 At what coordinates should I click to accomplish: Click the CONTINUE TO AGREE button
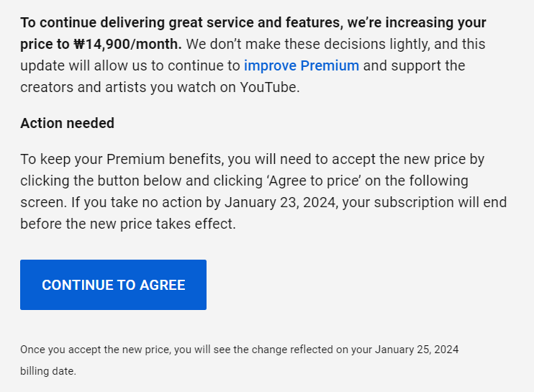click(113, 285)
